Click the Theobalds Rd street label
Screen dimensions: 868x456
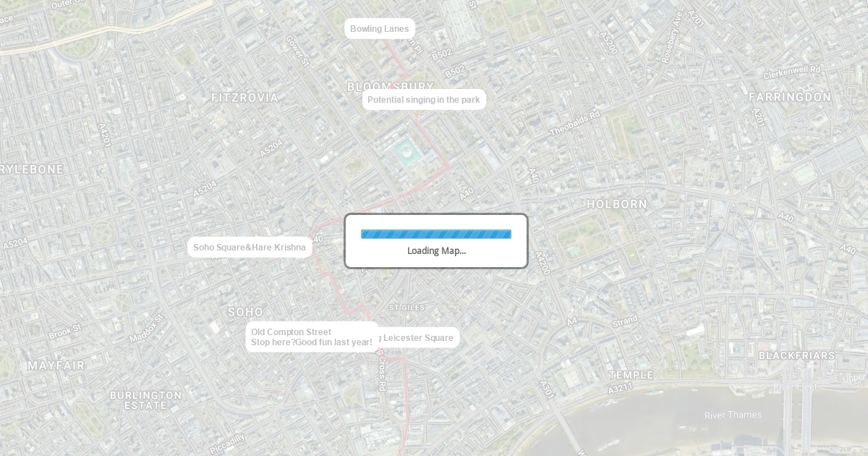[x=576, y=124]
